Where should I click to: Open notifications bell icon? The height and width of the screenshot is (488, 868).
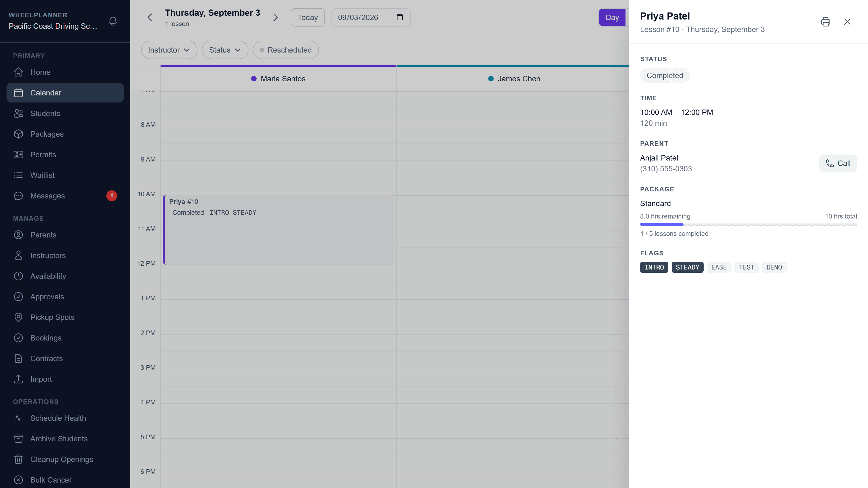(113, 21)
